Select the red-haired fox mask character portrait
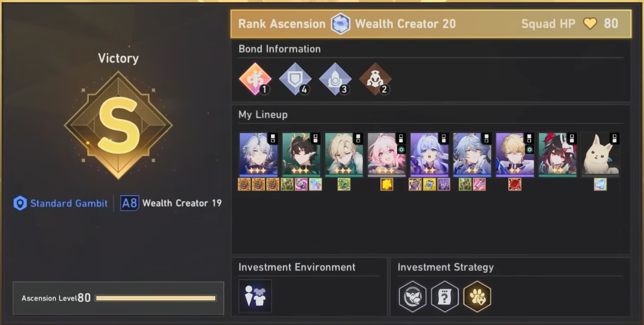Screen dimensions: 644x325 558,155
